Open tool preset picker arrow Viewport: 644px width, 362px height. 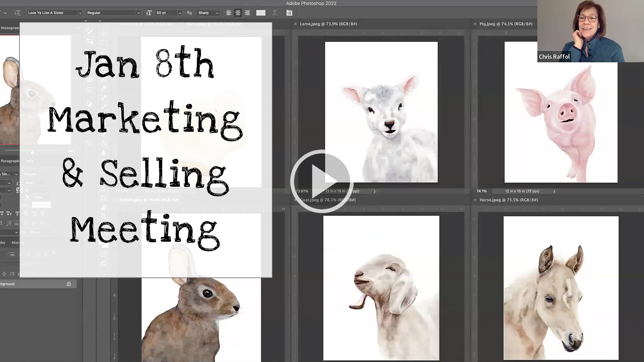tap(5, 13)
